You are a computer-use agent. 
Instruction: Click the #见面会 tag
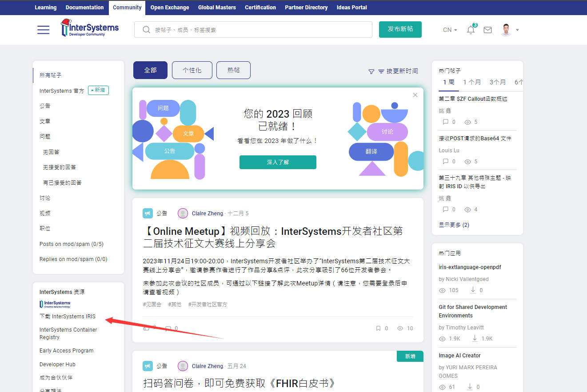click(152, 305)
